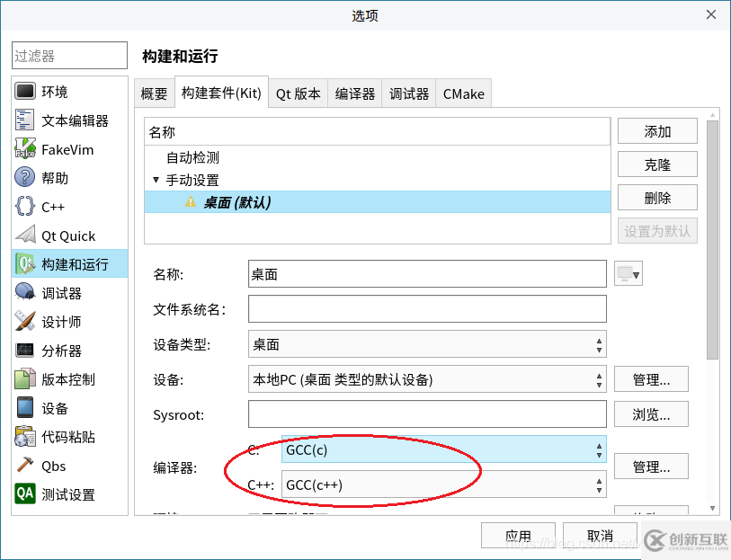The width and height of the screenshot is (731, 560).
Task: Open the 调试器 bug icon in sidebar
Action: [x=24, y=292]
